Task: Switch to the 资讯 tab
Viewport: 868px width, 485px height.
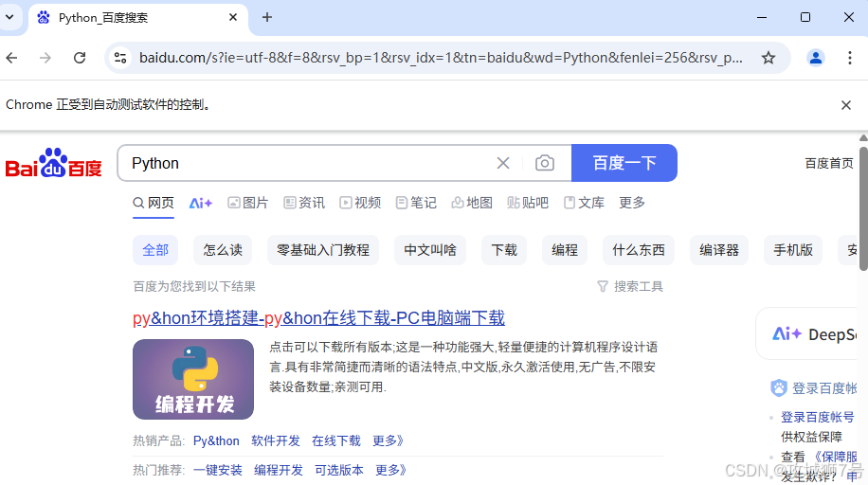Action: tap(304, 203)
